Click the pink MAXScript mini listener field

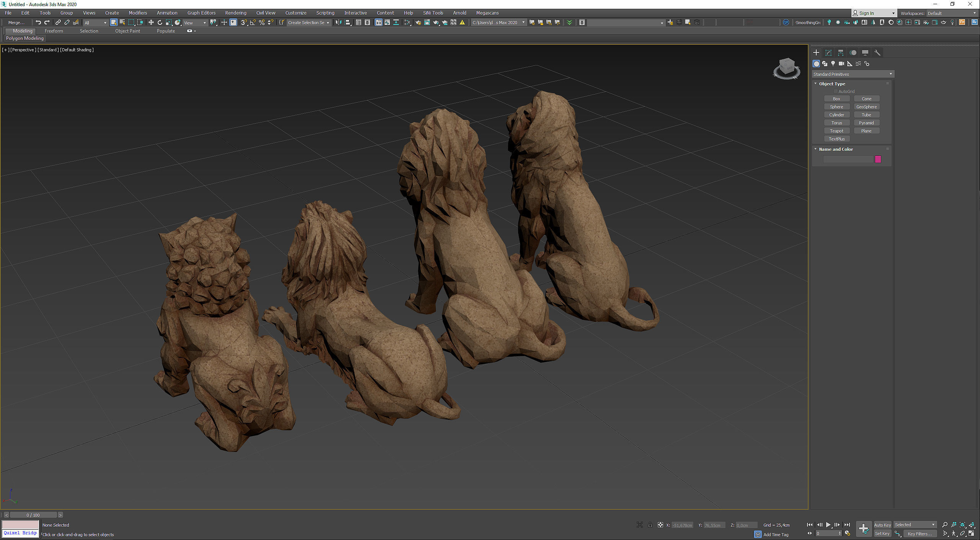21,524
